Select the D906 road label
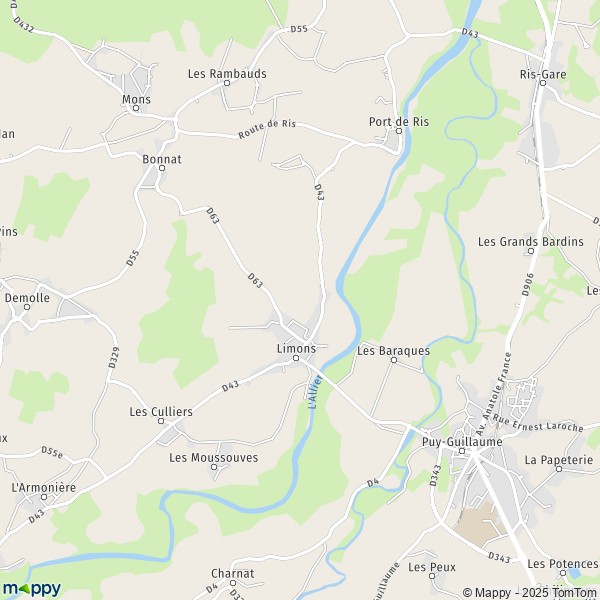Image resolution: width=600 pixels, height=600 pixels. 528,285
